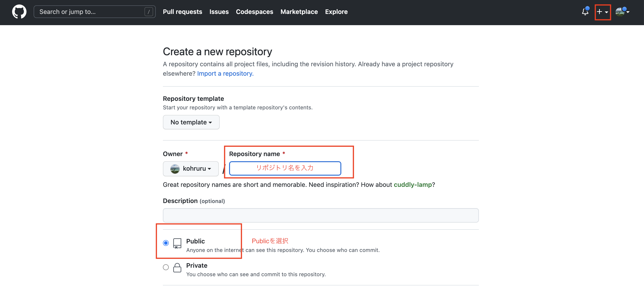The height and width of the screenshot is (287, 644).
Task: Open the user avatar menu
Action: (620, 12)
